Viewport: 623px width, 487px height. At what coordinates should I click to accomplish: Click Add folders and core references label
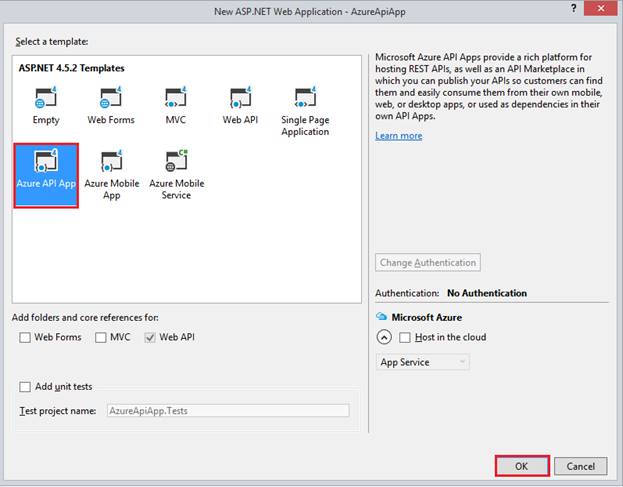click(85, 318)
